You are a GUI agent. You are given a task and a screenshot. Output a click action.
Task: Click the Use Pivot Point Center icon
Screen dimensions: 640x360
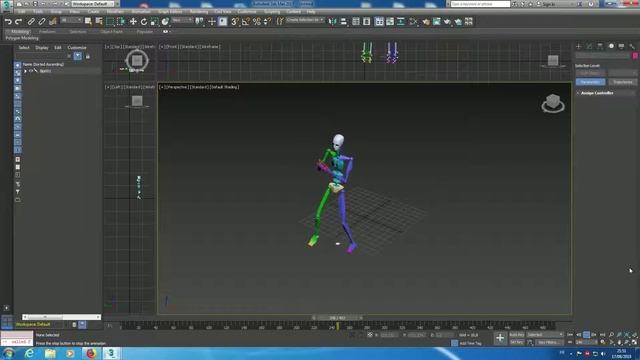pos(200,22)
